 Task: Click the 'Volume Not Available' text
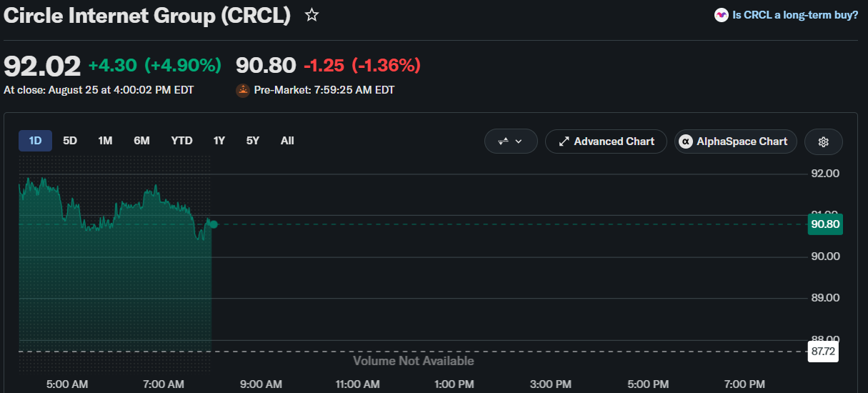(x=414, y=361)
